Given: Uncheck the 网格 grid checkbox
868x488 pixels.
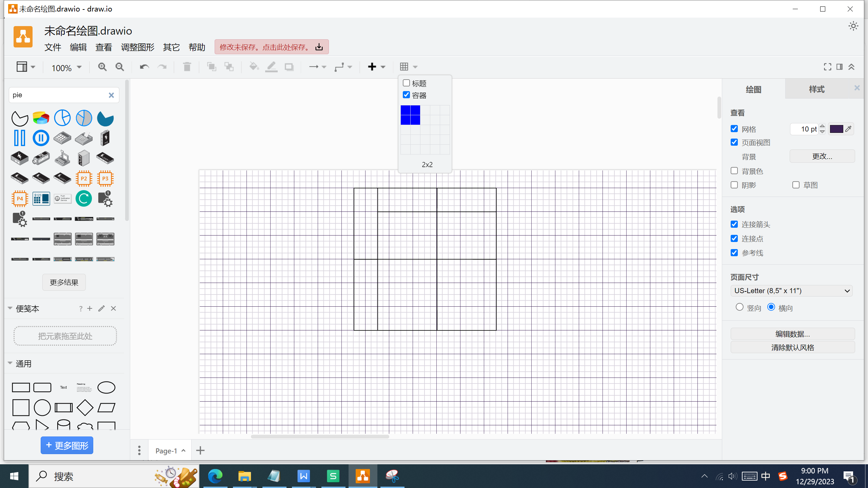Looking at the screenshot, I should (734, 129).
